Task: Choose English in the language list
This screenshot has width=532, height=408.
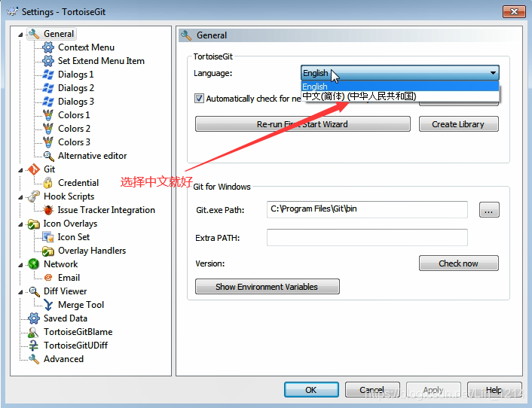Action: 400,87
